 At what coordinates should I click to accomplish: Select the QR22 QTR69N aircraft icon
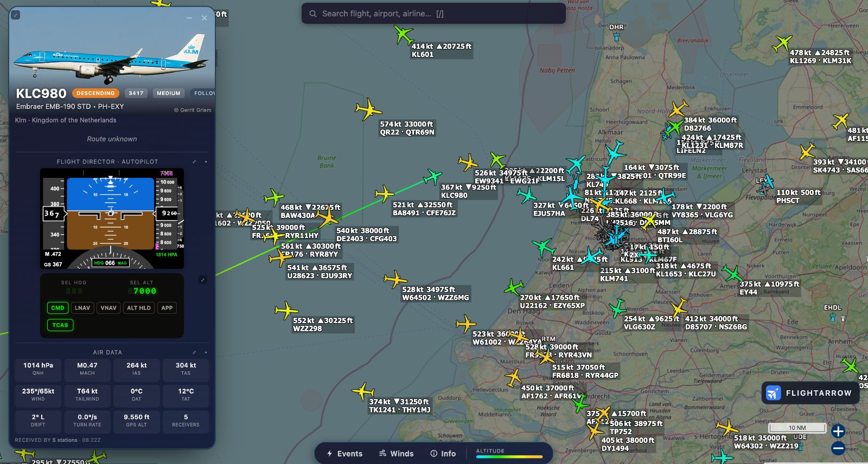click(368, 109)
